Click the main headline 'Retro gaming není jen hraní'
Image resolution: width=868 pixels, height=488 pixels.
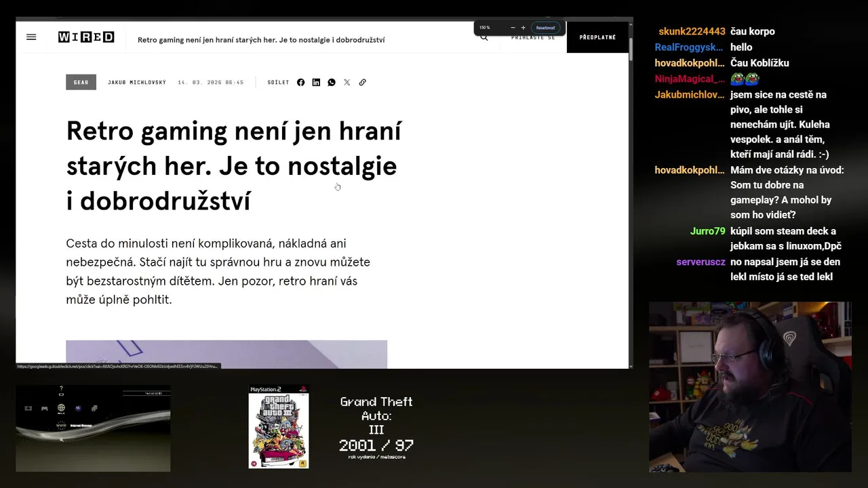(x=234, y=166)
